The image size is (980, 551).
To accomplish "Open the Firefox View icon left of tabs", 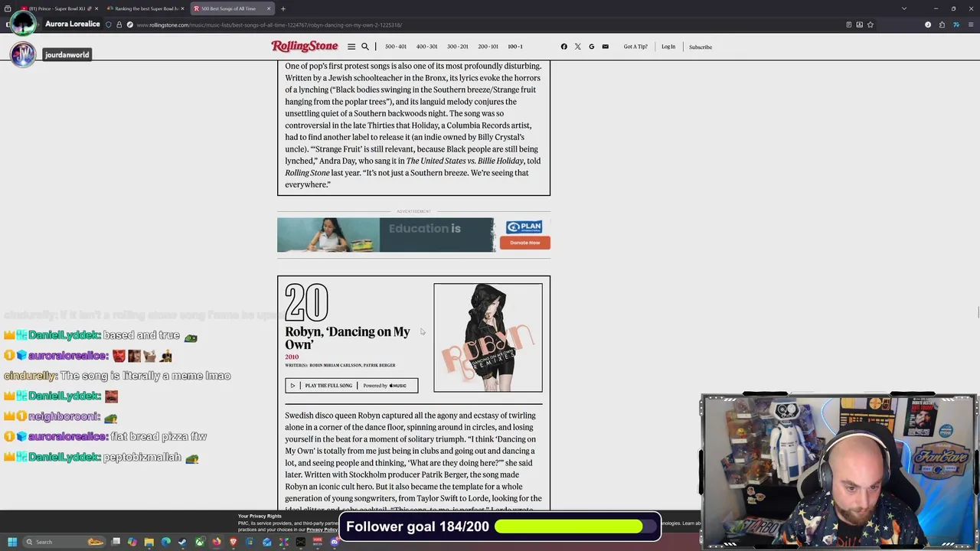I will 8,8.
